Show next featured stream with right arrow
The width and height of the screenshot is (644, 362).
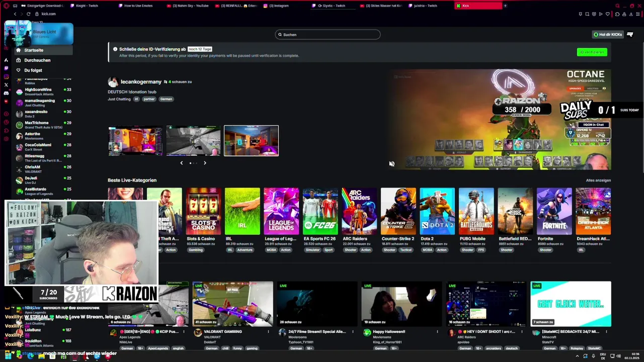[x=205, y=163]
